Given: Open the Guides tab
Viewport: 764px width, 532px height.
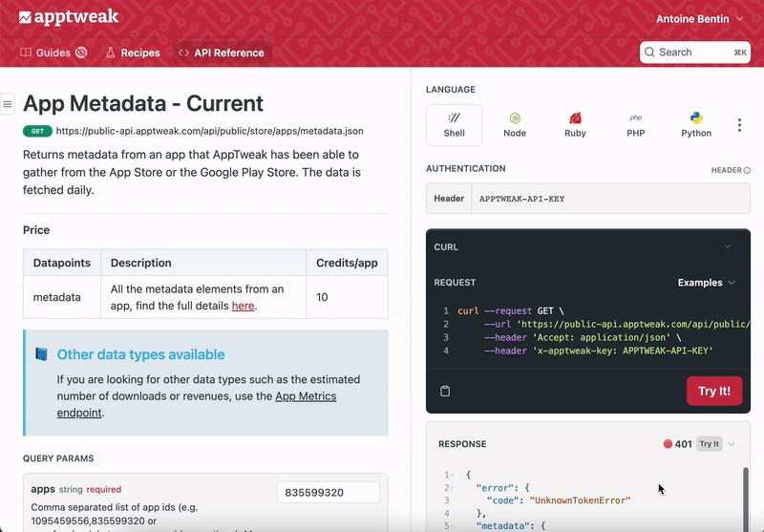Looking at the screenshot, I should (53, 53).
